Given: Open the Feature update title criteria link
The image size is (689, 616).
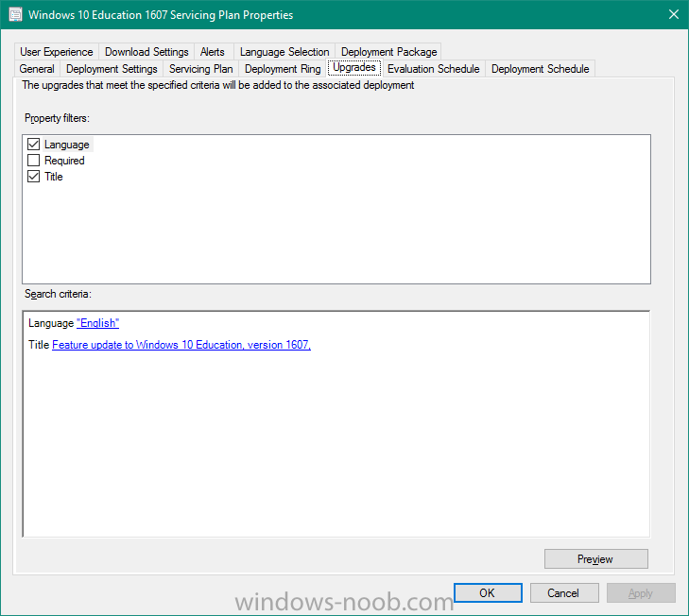Looking at the screenshot, I should click(181, 345).
